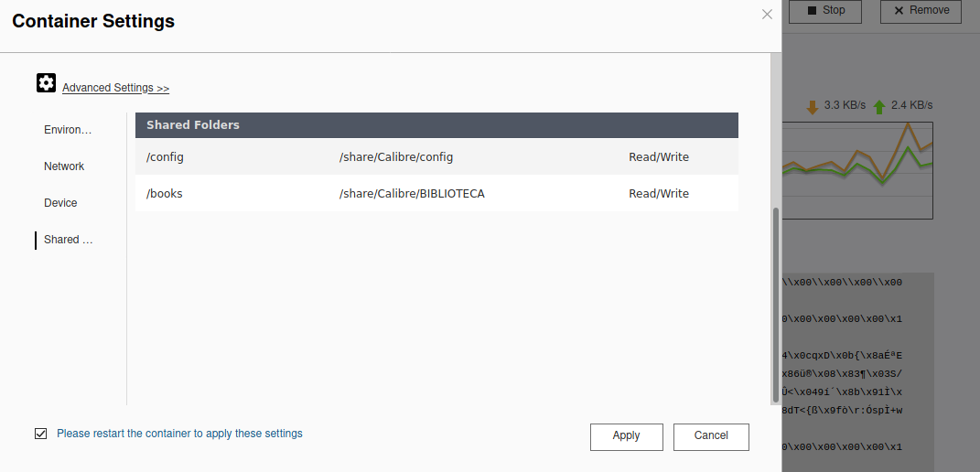Image resolution: width=980 pixels, height=472 pixels.
Task: Click Read/Write permission of /config row
Action: [x=658, y=157]
